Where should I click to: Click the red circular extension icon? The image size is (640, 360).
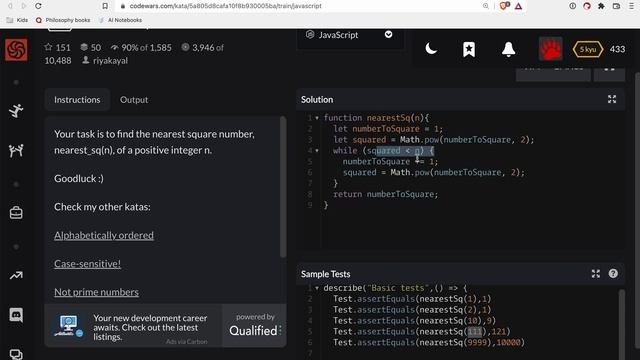(x=587, y=6)
